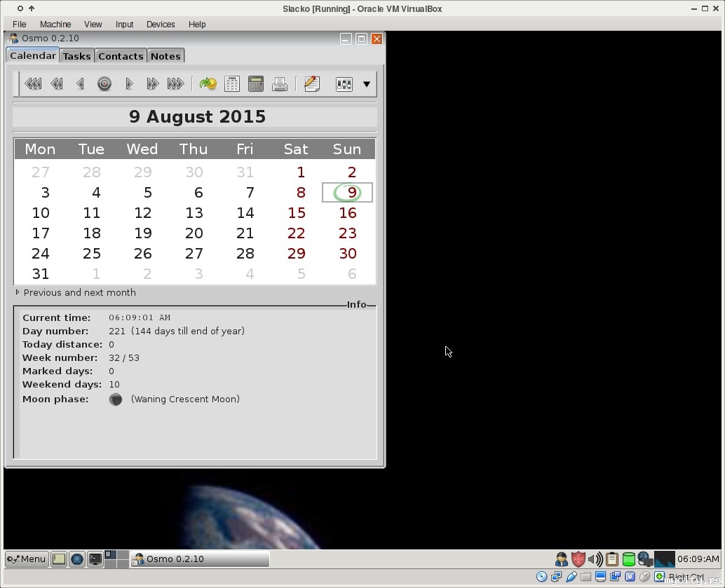
Task: Click the Week number value 32 / 53
Action: click(x=124, y=358)
